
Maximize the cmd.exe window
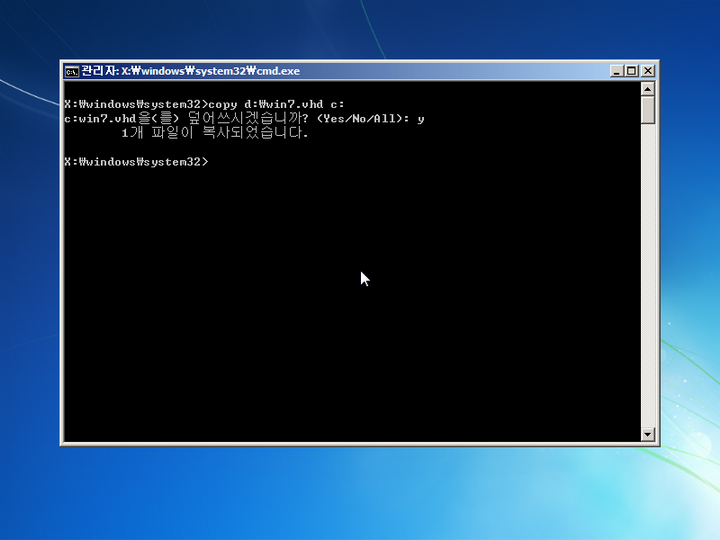click(631, 71)
